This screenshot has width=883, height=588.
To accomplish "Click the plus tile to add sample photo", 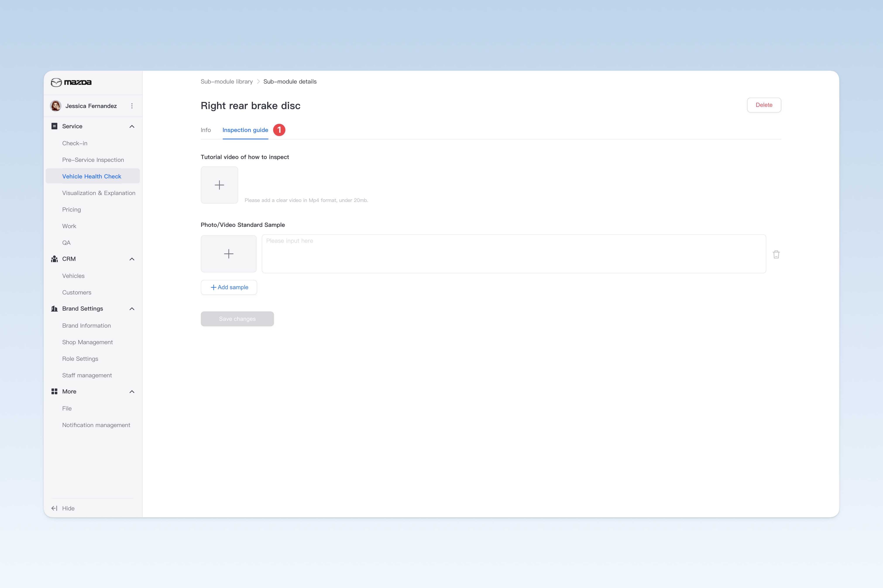I will click(x=228, y=254).
